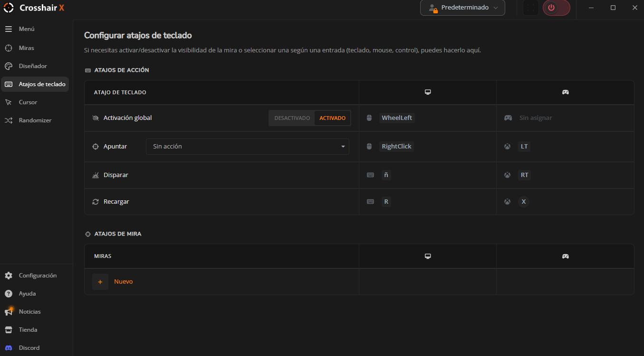Viewport: 644px width, 356px height.
Task: Click the keyboard icon beside R binding
Action: 371,202
